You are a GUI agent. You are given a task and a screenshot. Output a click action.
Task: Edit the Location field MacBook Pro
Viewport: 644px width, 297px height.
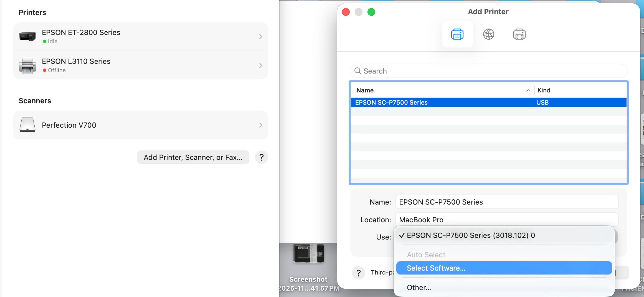(507, 220)
